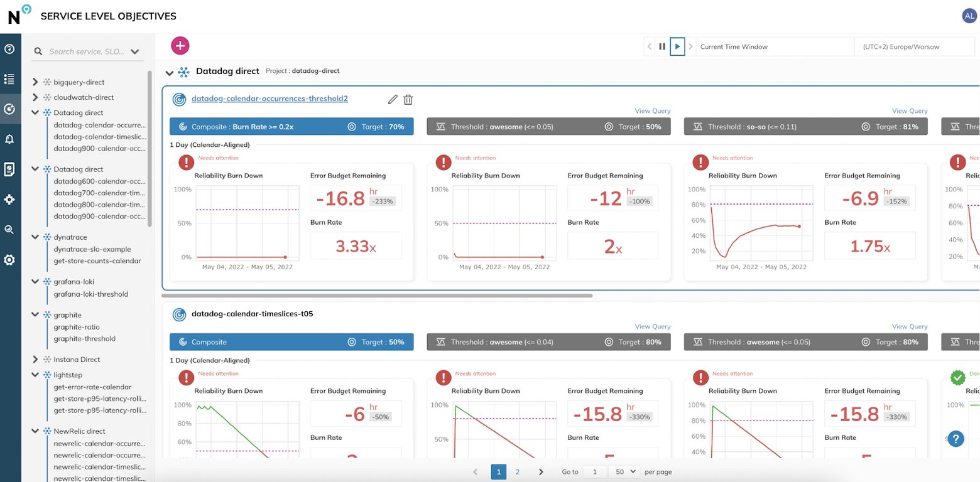Open the user avatar AL

969,16
